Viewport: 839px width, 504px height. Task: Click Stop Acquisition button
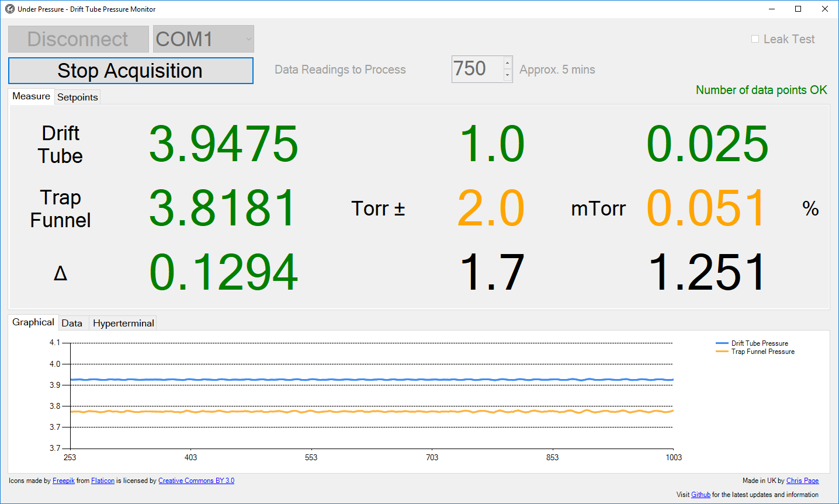pos(131,71)
